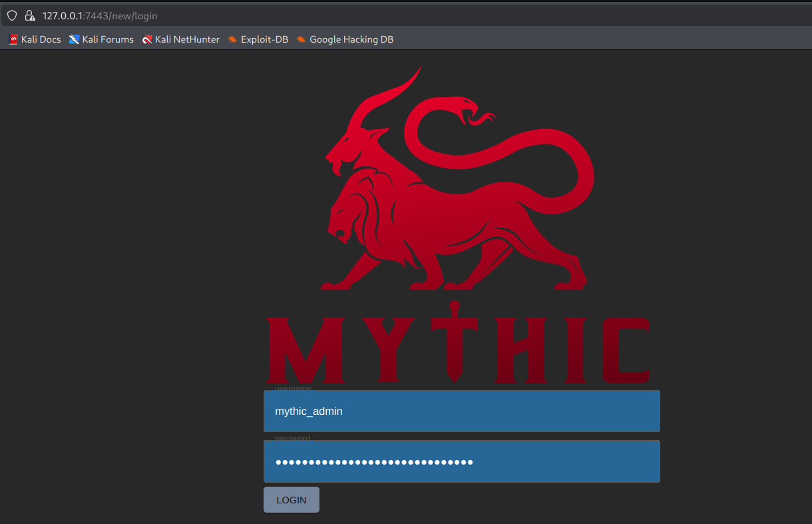Click the padlock site security icon
The width and height of the screenshot is (812, 524).
29,15
